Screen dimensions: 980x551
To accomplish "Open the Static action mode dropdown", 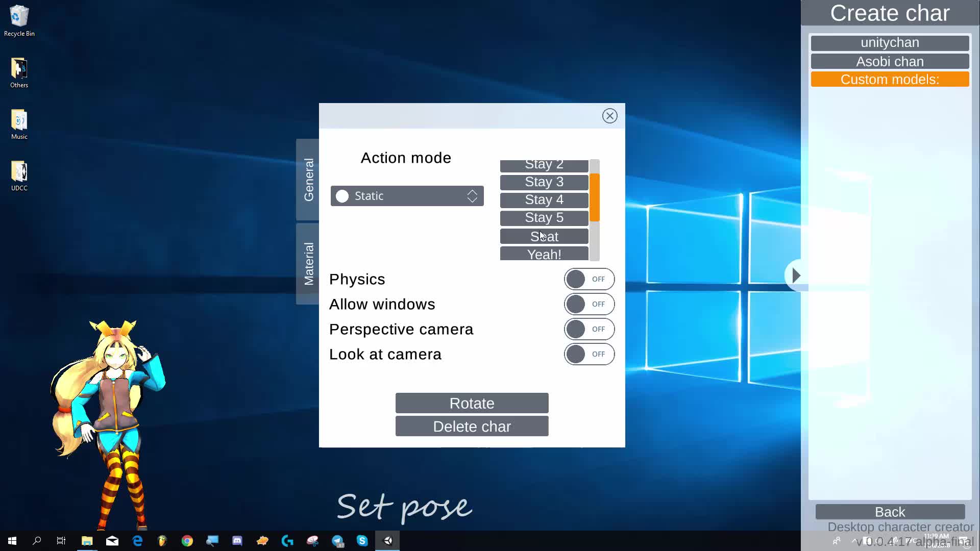I will [407, 196].
